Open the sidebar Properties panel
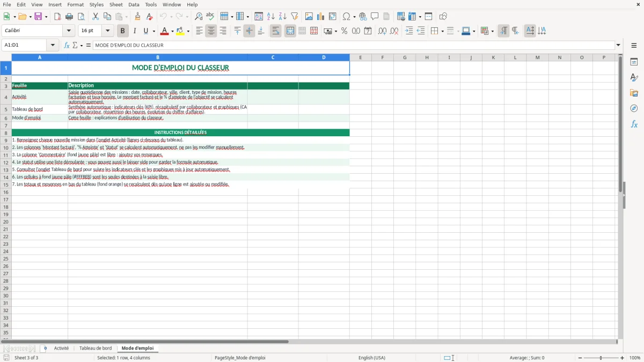 point(634,62)
